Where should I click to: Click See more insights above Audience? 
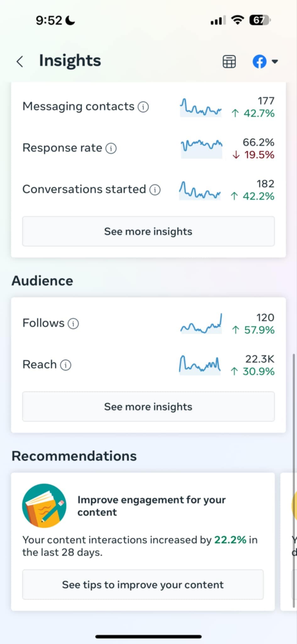(x=148, y=231)
